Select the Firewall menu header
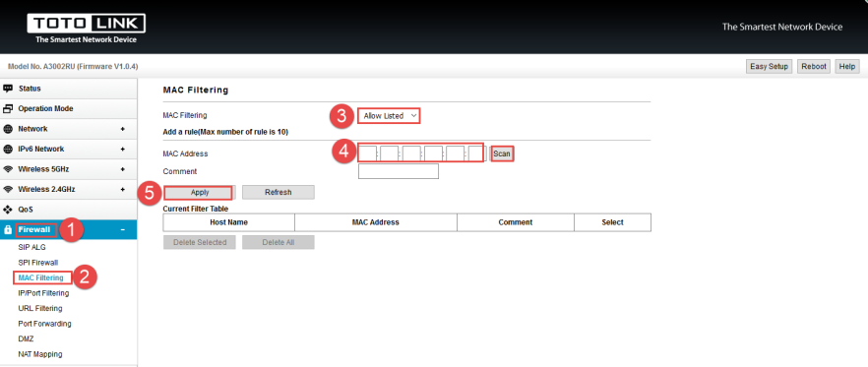 coord(69,229)
